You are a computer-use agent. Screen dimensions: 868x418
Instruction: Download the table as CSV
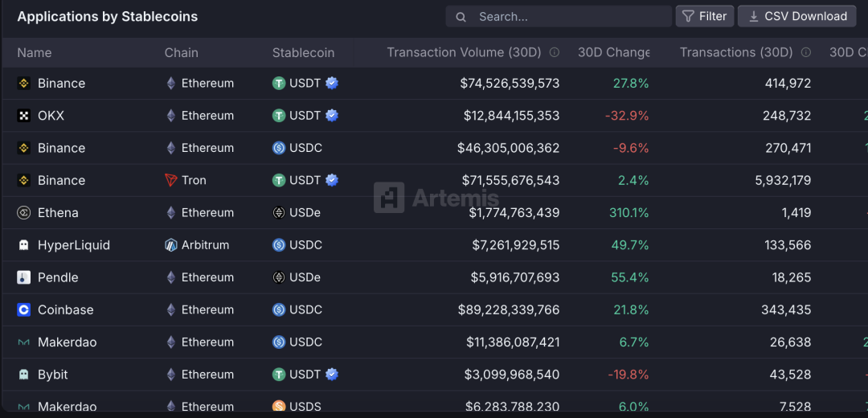click(x=796, y=16)
